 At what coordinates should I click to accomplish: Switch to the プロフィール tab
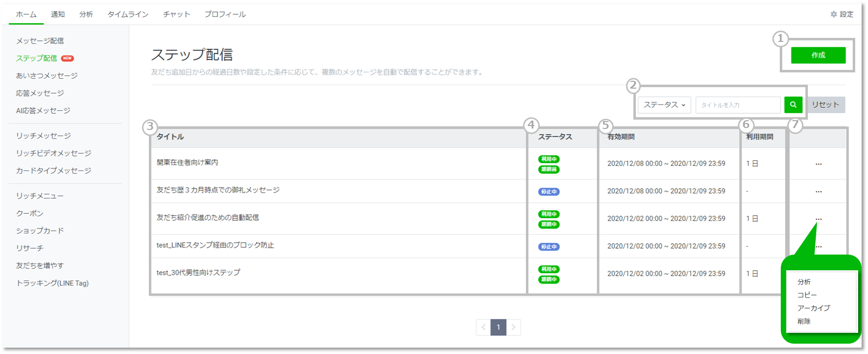225,14
